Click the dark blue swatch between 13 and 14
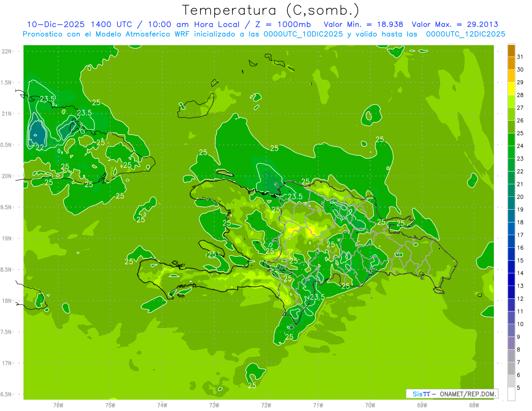This screenshot has width=532, height=411. pos(511,279)
